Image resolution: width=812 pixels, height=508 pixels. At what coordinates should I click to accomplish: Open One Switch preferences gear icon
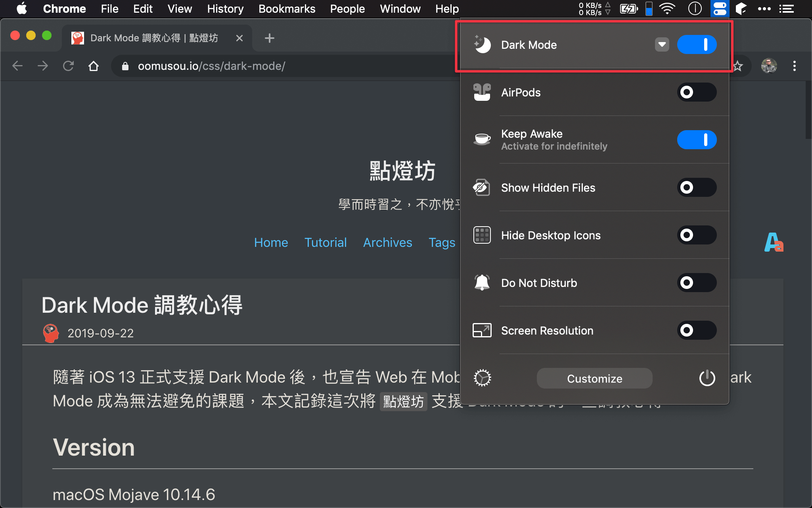[482, 378]
